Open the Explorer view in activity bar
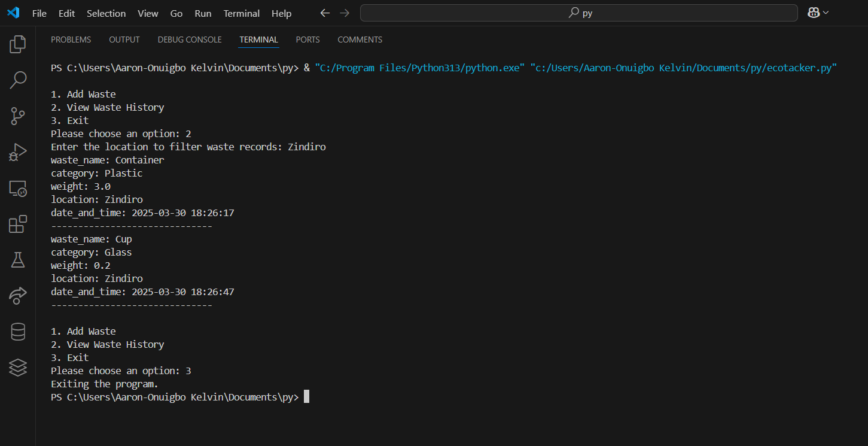868x446 pixels. tap(18, 44)
